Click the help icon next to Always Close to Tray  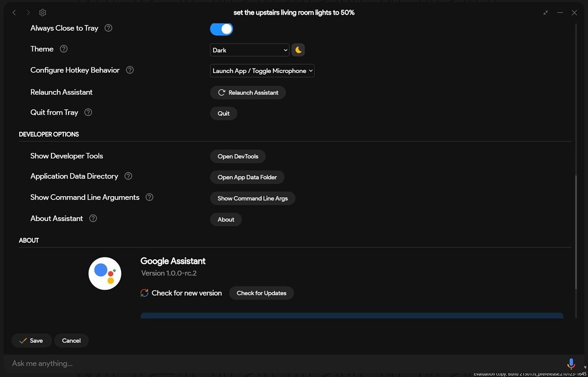(x=109, y=28)
